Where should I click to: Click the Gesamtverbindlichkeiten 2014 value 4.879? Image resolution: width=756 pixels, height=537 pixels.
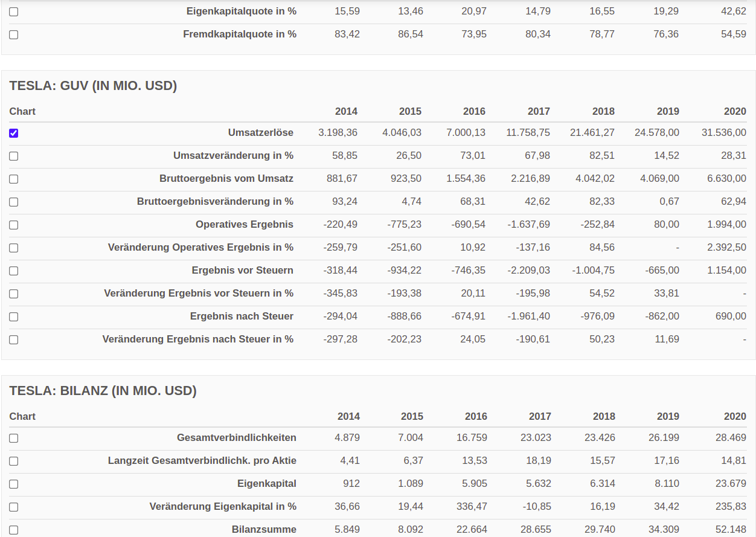(347, 437)
